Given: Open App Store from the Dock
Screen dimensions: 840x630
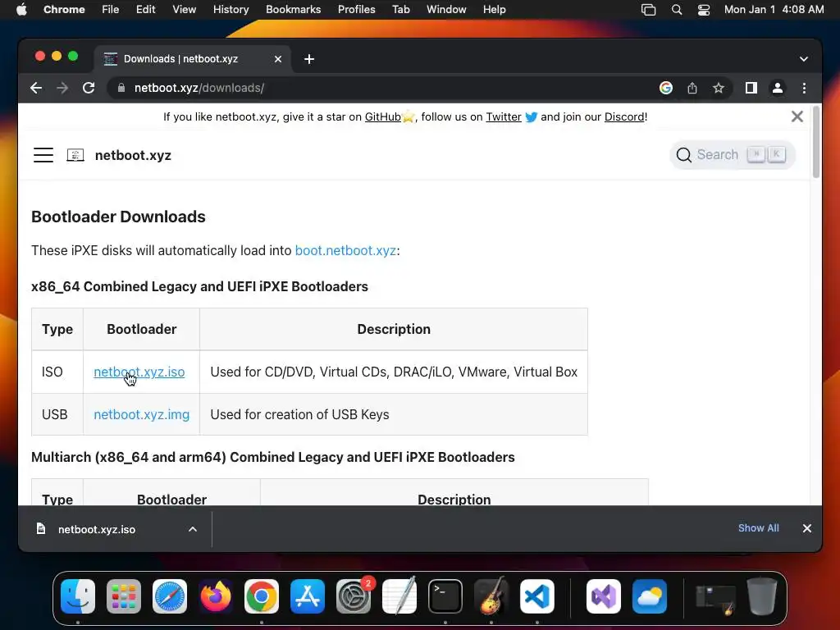Looking at the screenshot, I should 308,596.
